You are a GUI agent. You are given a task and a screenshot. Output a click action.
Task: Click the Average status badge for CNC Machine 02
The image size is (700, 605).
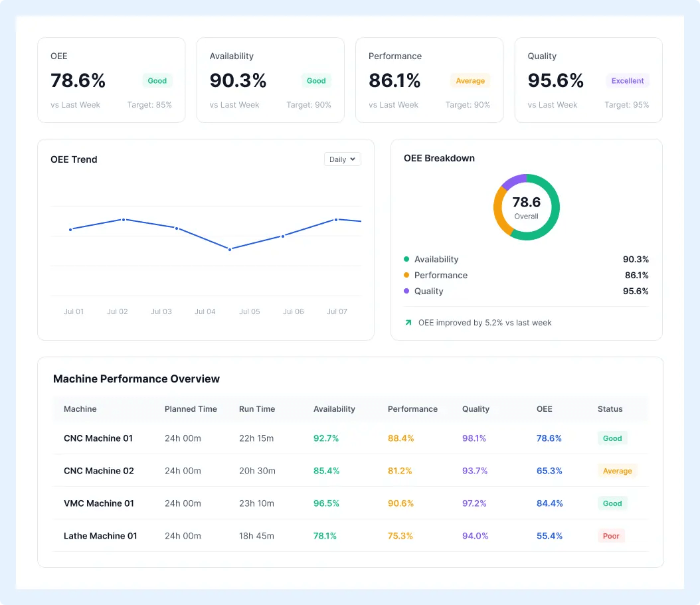point(618,471)
